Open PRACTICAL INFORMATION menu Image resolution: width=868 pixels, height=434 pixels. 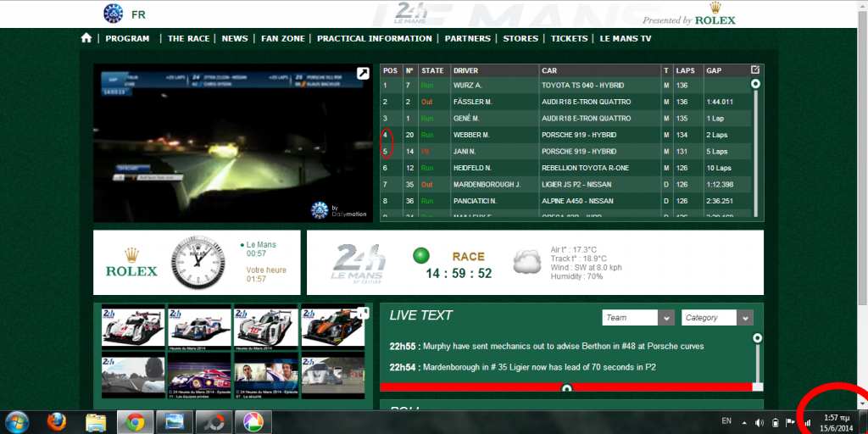pyautogui.click(x=374, y=39)
